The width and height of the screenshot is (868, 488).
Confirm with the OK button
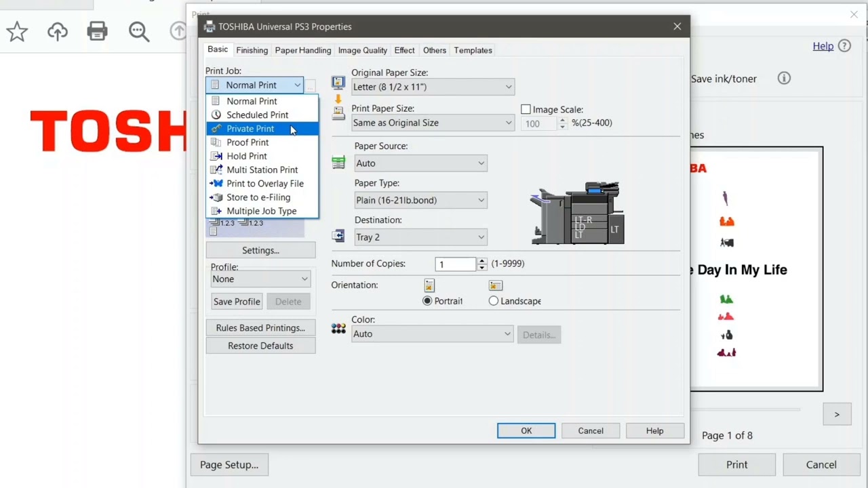(526, 431)
